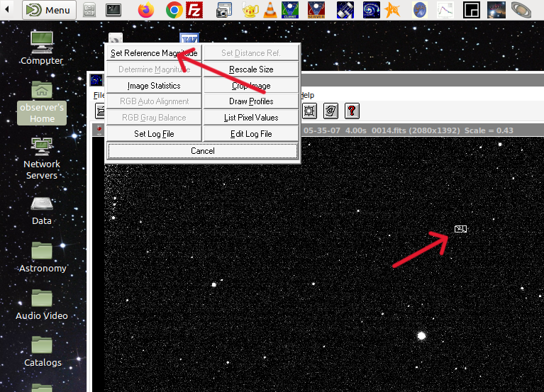This screenshot has width=544, height=392.
Task: Launch Firefox from the top panel
Action: 146,10
